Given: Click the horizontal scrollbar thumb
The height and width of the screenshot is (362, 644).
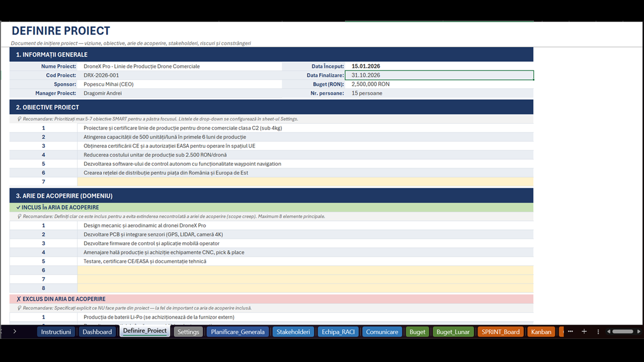Looking at the screenshot, I should 622,331.
